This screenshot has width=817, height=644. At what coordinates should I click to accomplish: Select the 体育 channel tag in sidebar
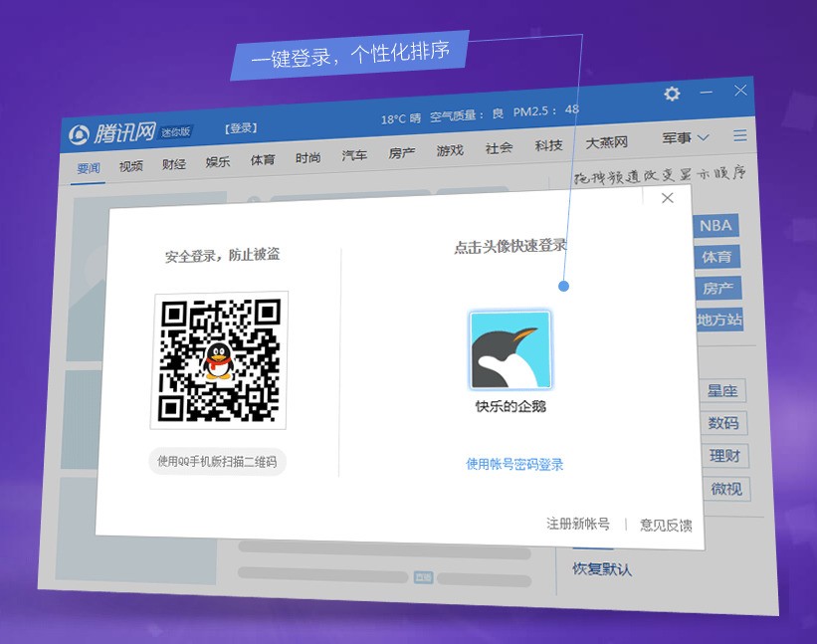coord(716,257)
